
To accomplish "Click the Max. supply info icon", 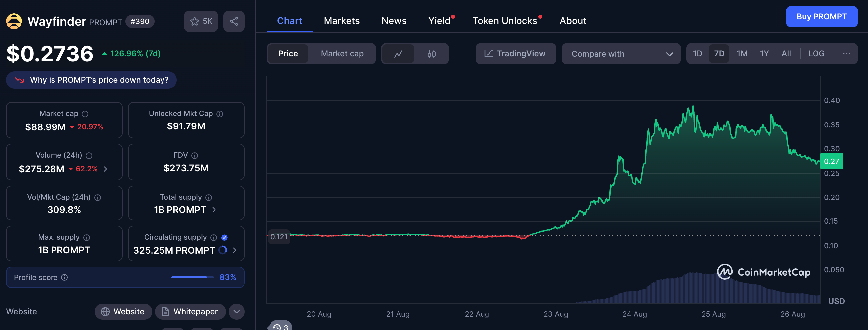I will (x=87, y=238).
